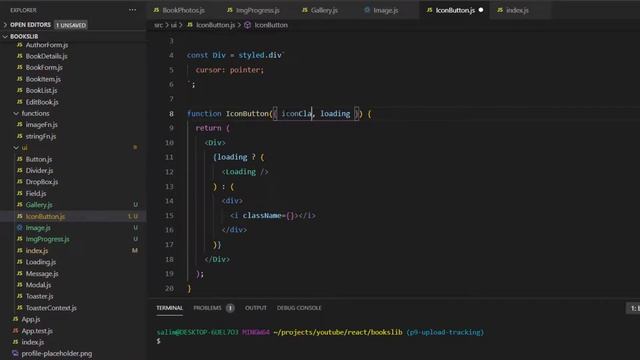Open Toaster.js file
Screen dimensions: 640x360
pos(39,296)
